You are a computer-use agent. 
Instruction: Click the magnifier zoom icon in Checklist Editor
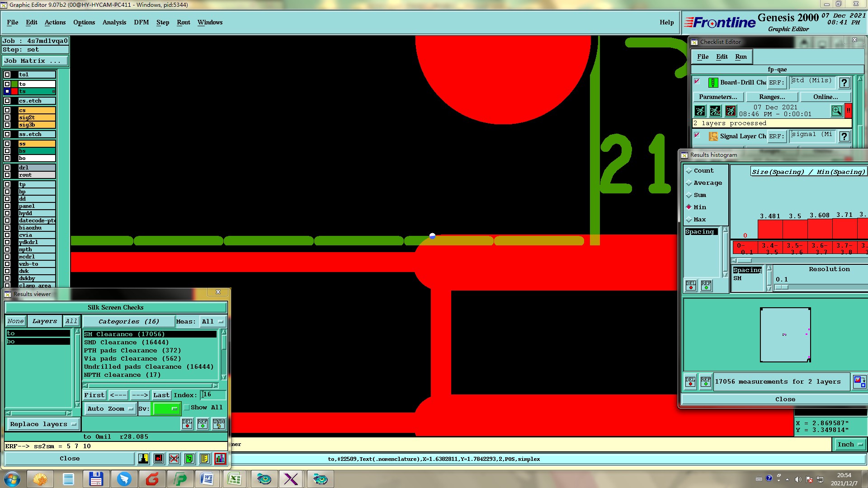coord(836,110)
